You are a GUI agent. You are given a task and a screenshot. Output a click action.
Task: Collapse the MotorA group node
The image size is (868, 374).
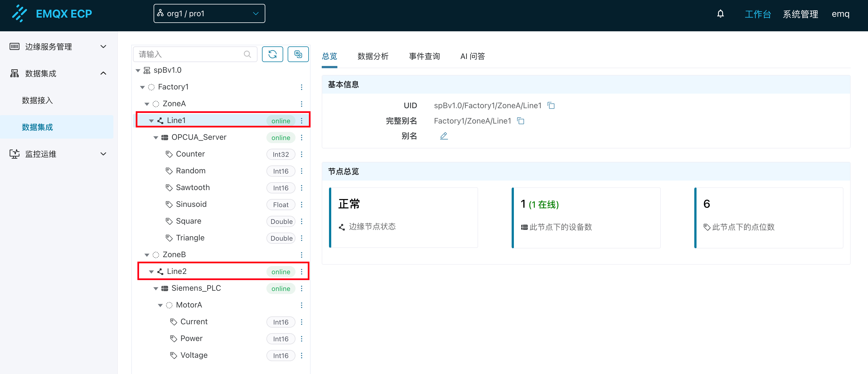coord(160,305)
